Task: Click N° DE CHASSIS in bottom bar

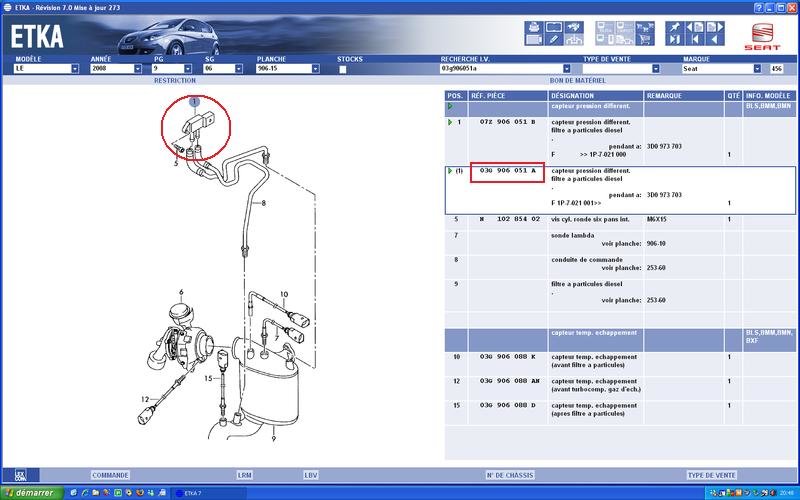Action: (507, 475)
